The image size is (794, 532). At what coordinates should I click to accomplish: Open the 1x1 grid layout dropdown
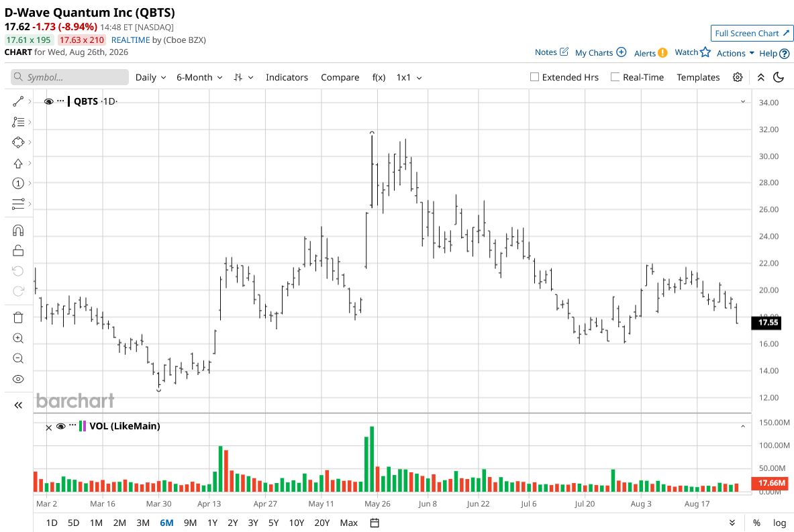(x=409, y=77)
